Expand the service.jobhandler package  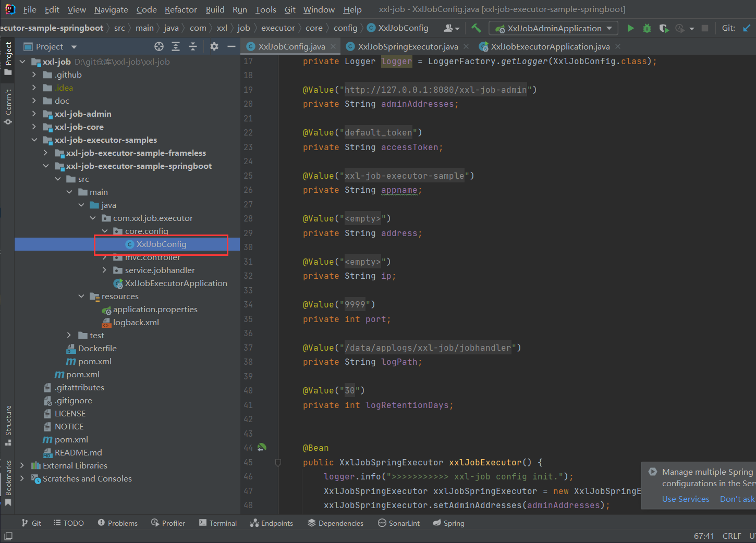click(x=104, y=270)
